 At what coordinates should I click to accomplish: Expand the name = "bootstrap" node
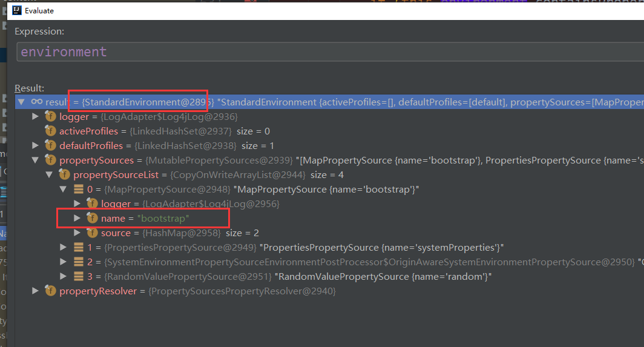77,219
